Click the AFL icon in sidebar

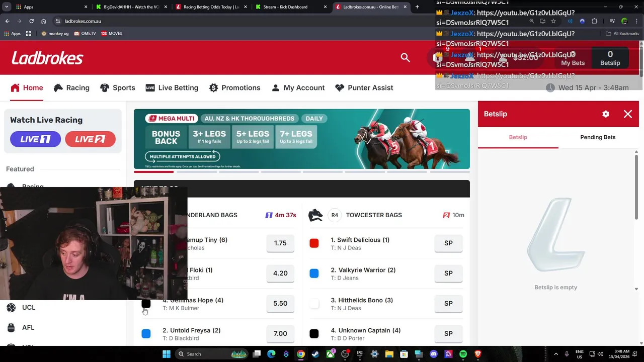coord(11,327)
